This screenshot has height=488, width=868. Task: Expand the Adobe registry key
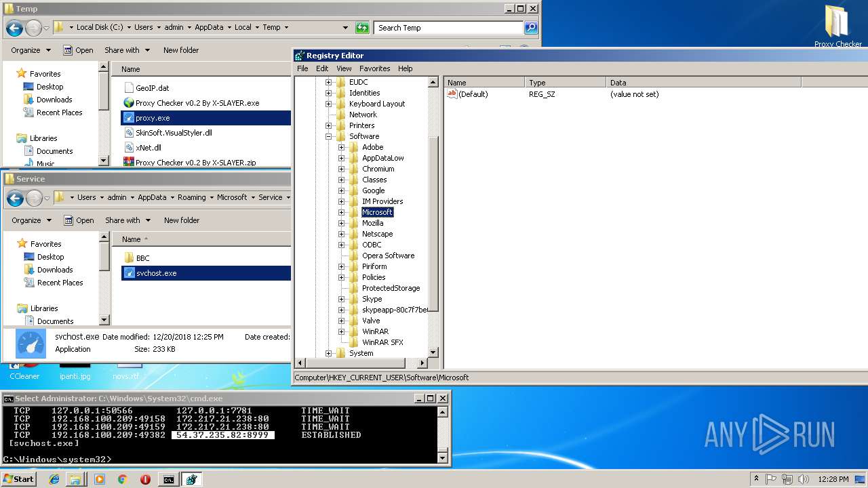[342, 147]
